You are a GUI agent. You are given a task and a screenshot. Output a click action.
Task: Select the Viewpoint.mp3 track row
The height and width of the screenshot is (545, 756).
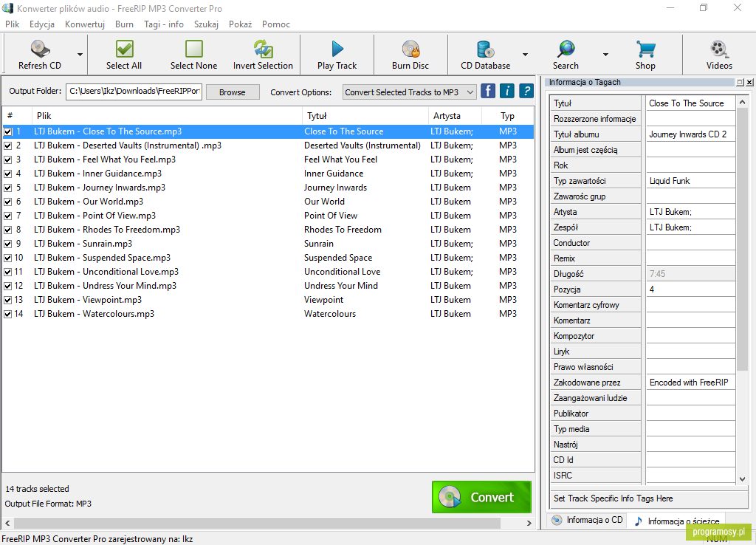[x=268, y=300]
